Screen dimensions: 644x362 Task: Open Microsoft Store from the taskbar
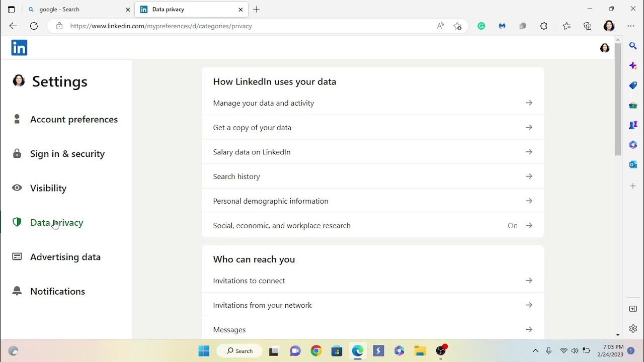click(337, 351)
